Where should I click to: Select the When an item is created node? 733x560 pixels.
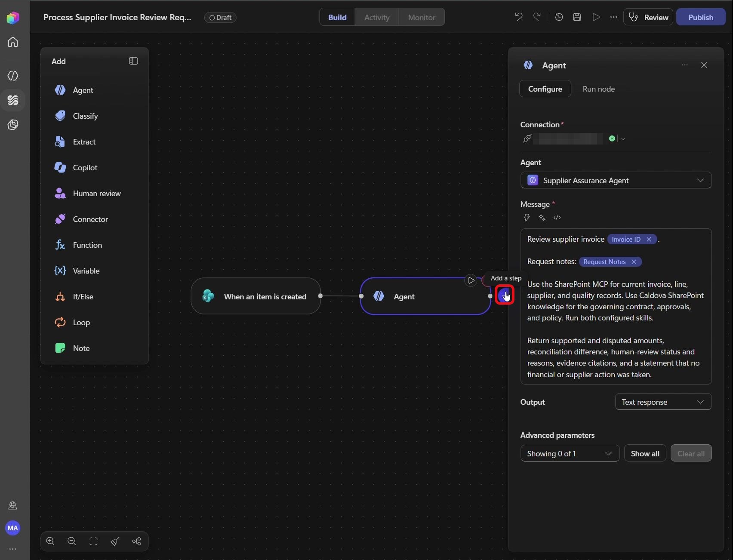pos(256,296)
